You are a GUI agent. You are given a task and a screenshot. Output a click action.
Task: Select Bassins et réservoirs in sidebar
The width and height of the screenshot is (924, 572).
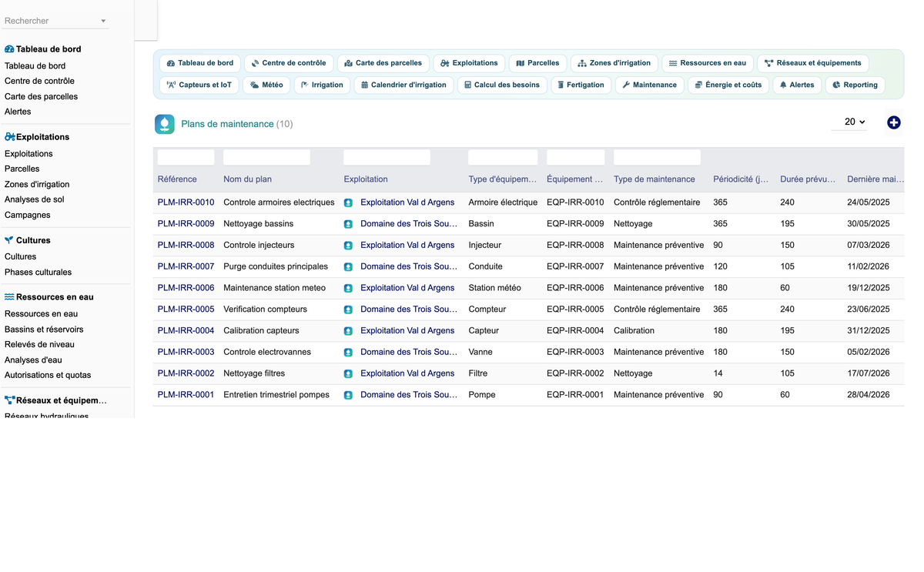(x=44, y=329)
